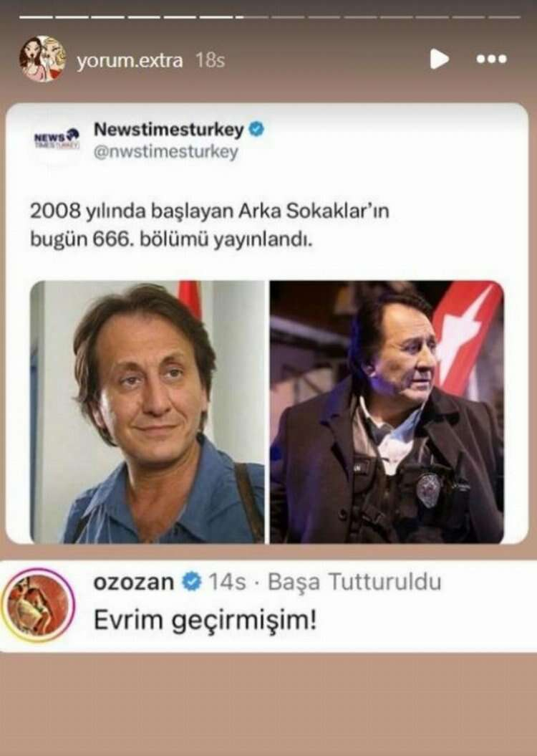Open the three-dot story options menu

point(491,59)
